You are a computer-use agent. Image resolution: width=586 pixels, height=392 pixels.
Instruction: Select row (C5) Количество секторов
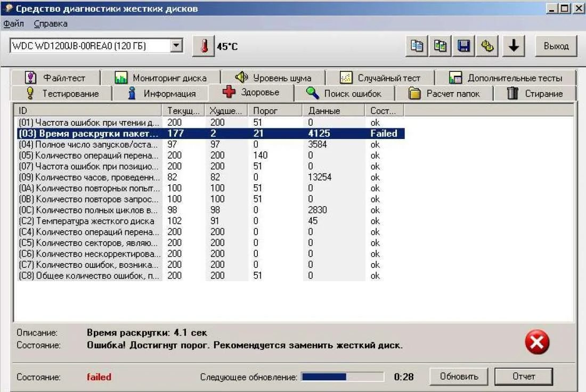point(211,243)
